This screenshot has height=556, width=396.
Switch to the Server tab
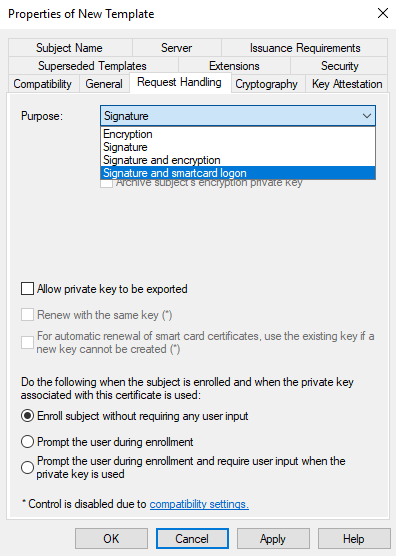pos(177,48)
